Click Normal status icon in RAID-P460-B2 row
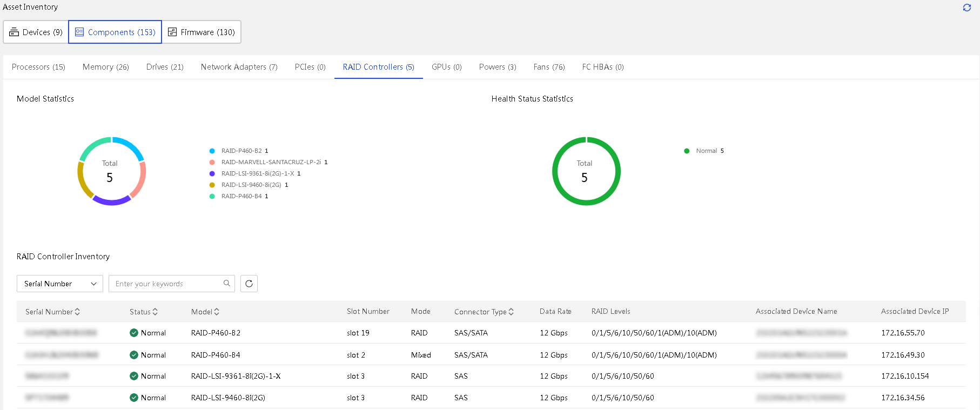This screenshot has height=410, width=980. tap(134, 333)
